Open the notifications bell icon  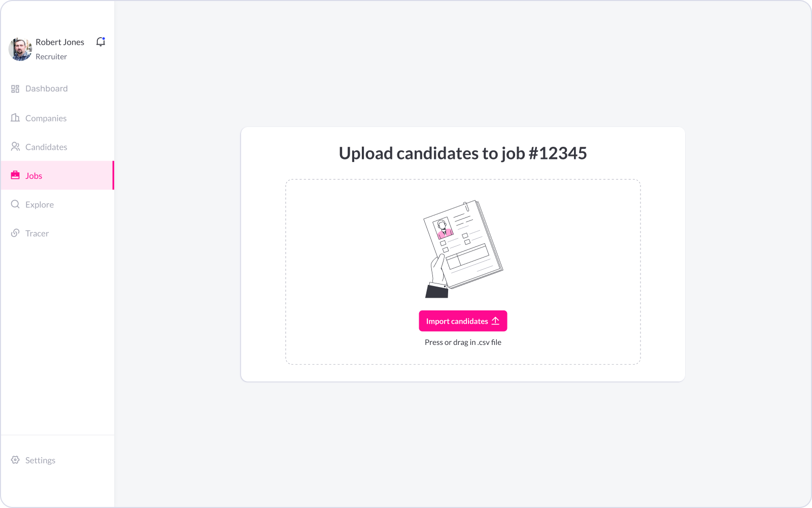100,42
